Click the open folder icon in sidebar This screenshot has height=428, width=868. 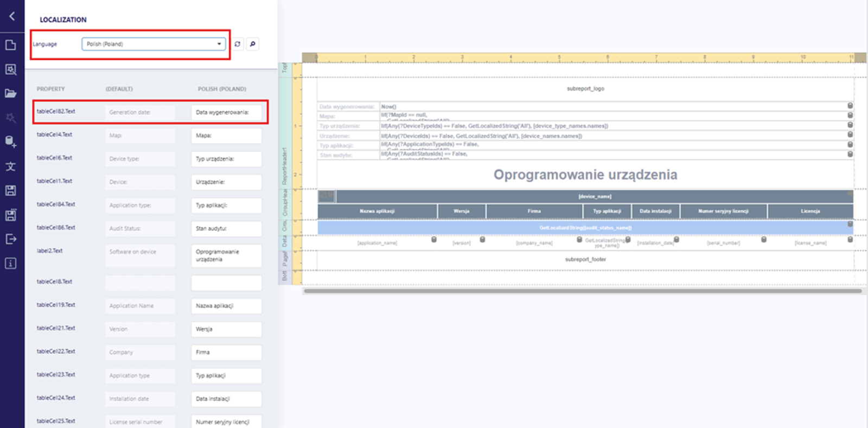click(x=11, y=93)
